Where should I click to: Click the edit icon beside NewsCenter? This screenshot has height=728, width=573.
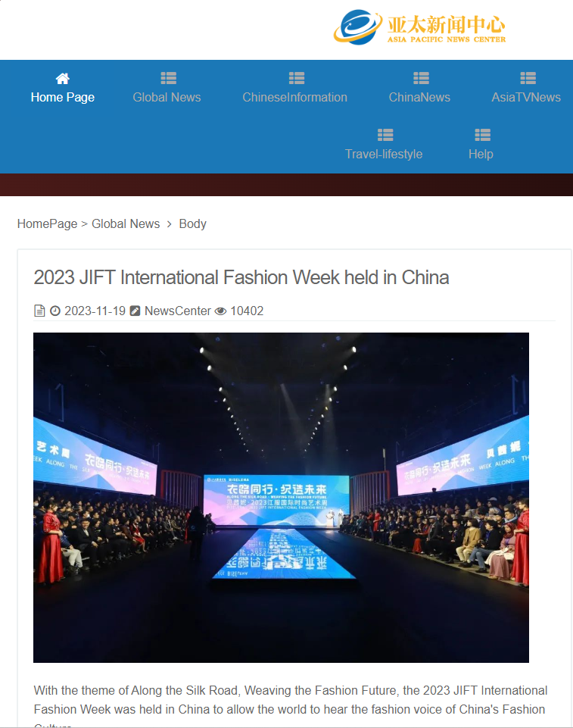135,311
